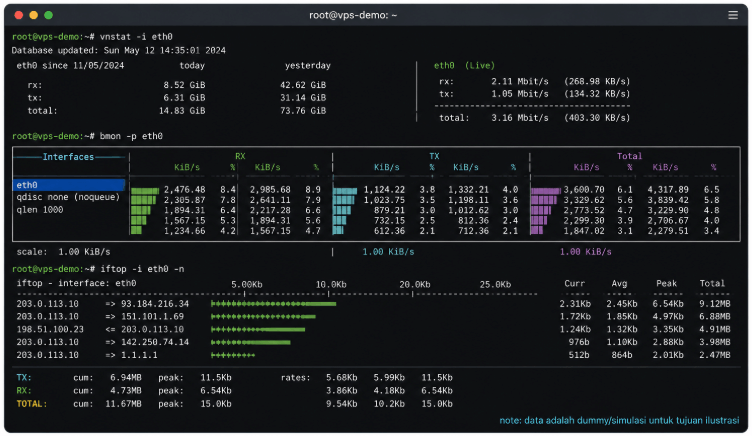Click total value 9.12MB

[715, 304]
